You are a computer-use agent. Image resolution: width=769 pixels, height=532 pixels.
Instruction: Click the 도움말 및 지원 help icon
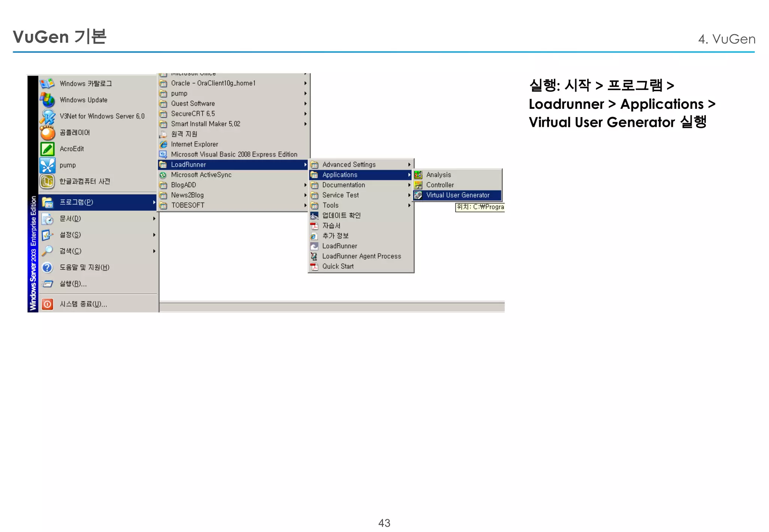(x=47, y=268)
